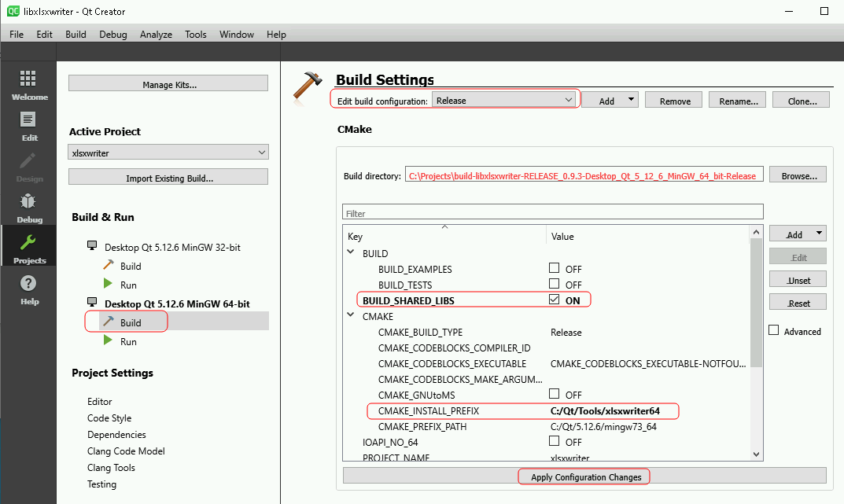Image resolution: width=844 pixels, height=504 pixels.
Task: Uncheck BUILD_SHARED_LIBS checkbox
Action: [x=554, y=299]
